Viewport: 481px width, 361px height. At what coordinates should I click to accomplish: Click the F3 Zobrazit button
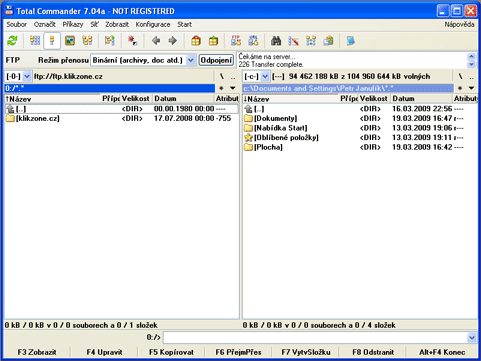point(37,352)
